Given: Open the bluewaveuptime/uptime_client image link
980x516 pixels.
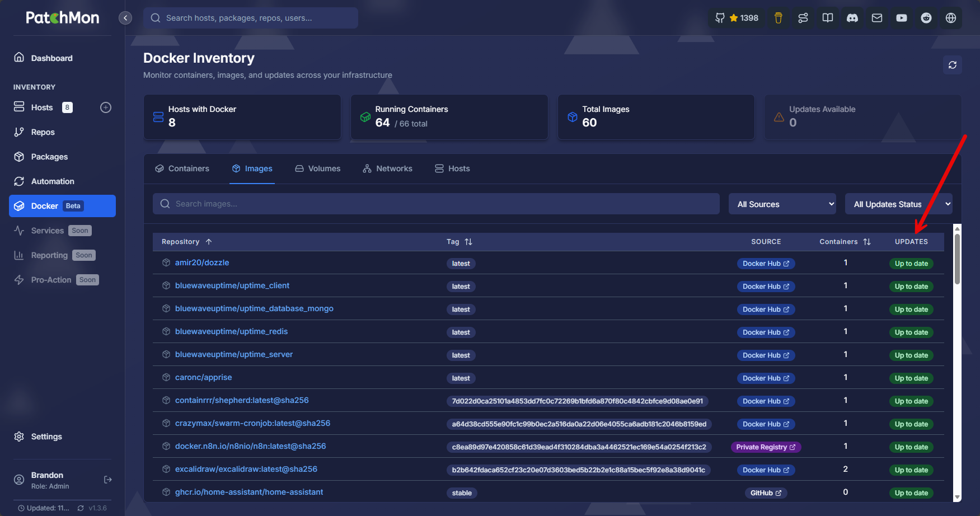Looking at the screenshot, I should click(232, 285).
